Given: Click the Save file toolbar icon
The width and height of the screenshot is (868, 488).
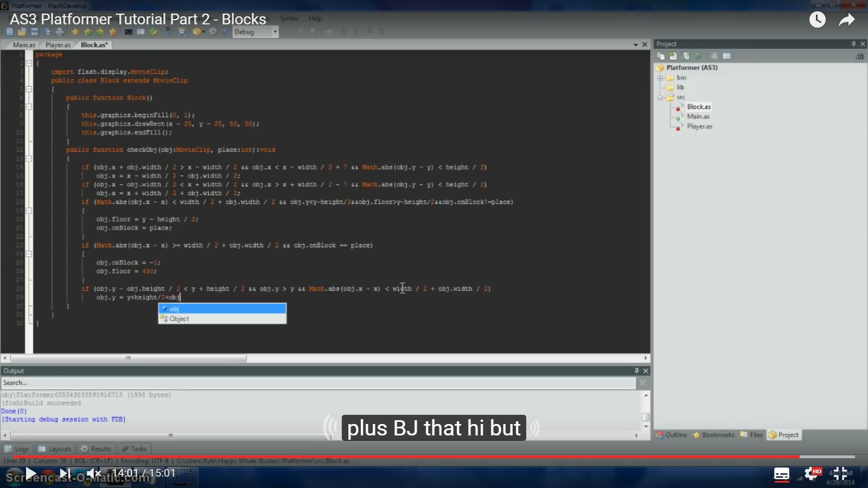Looking at the screenshot, I should 35,32.
